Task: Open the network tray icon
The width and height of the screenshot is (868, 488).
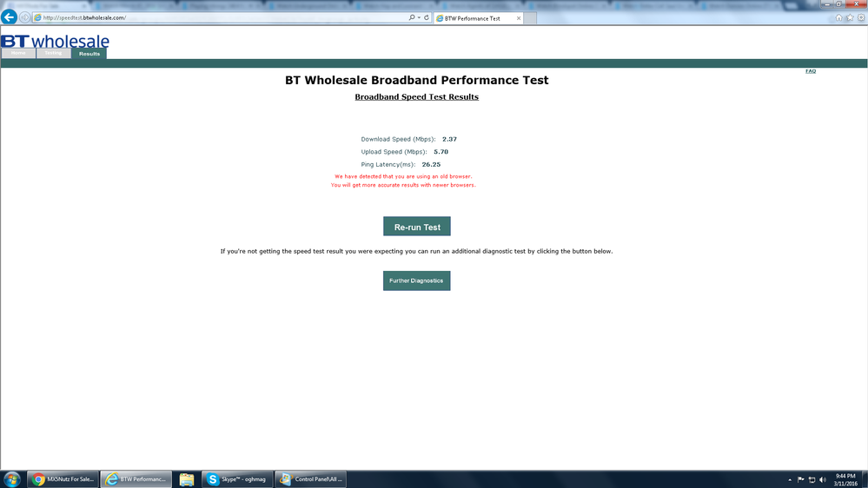Action: pos(812,479)
